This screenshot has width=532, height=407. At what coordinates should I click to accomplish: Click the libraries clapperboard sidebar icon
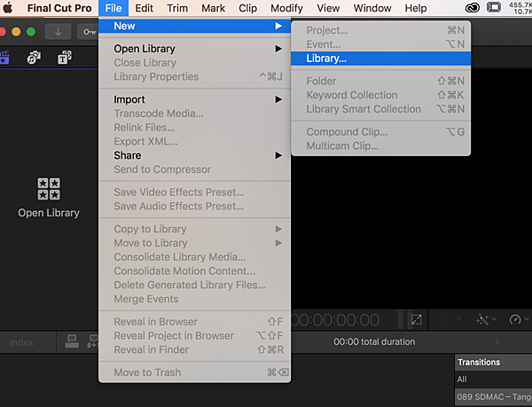pyautogui.click(x=4, y=58)
